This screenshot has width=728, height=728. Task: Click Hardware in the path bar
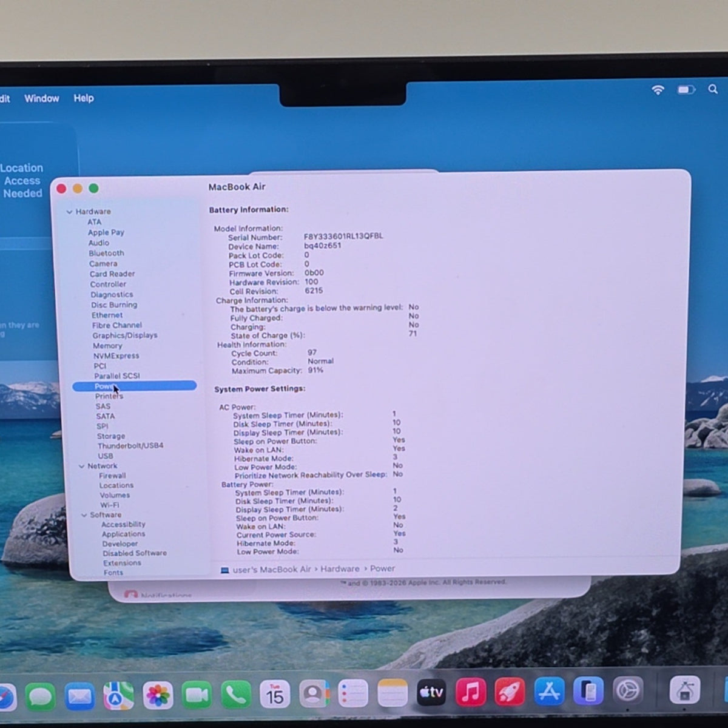(x=340, y=569)
